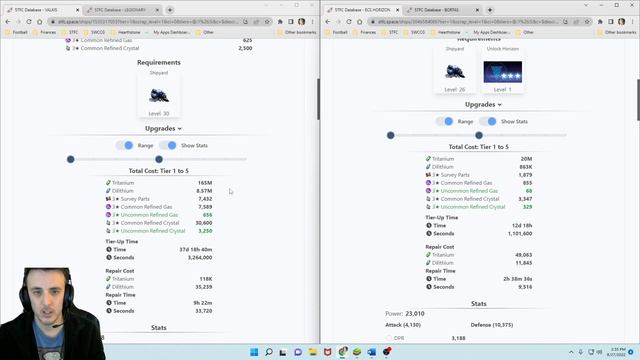Open the McAfee icon in the taskbar
Screen dimensions: 640x360
[x=327, y=352]
